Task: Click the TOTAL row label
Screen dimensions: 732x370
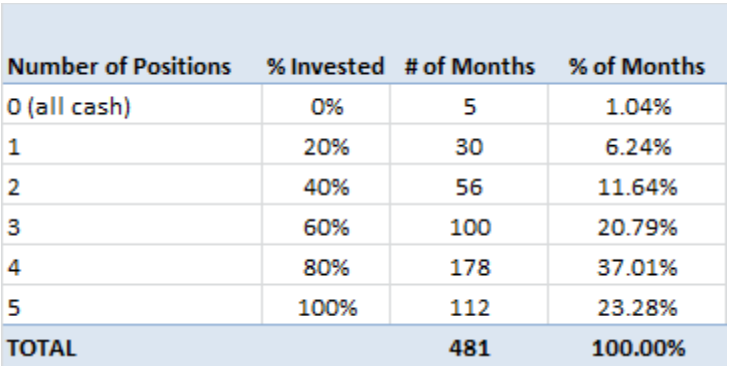Action: coord(42,349)
